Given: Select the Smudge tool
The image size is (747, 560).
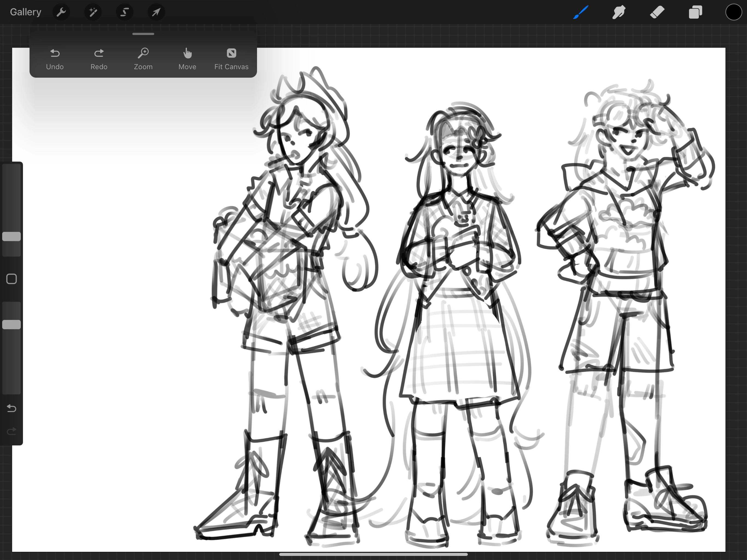Looking at the screenshot, I should (619, 13).
